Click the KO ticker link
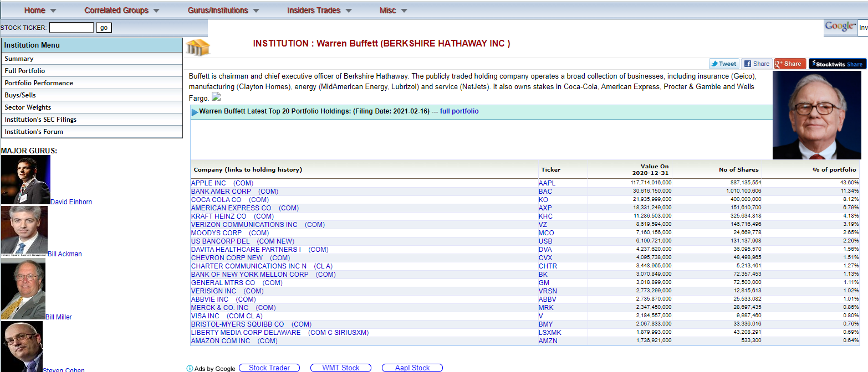868x372 pixels. pos(543,200)
